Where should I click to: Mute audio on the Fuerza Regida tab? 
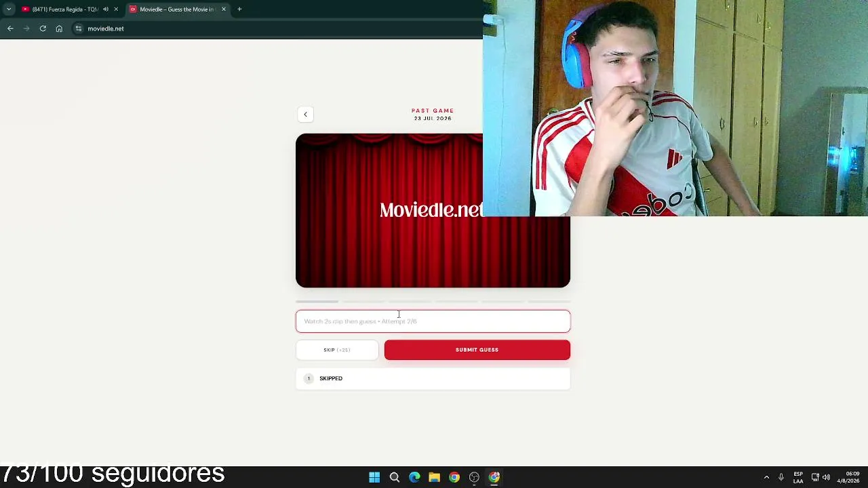pyautogui.click(x=106, y=9)
